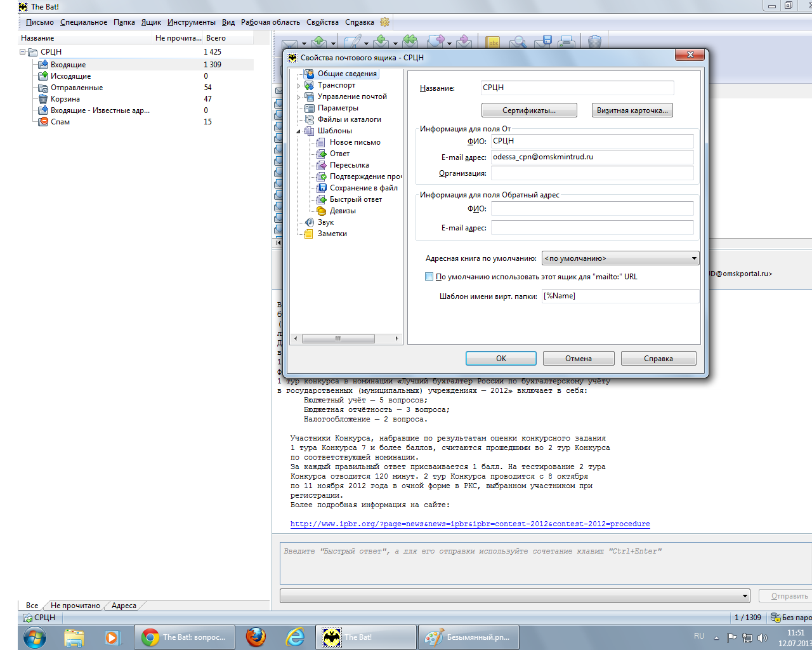Open the new message dropdown arrow
Screen dimensions: 812x650
[x=366, y=44]
